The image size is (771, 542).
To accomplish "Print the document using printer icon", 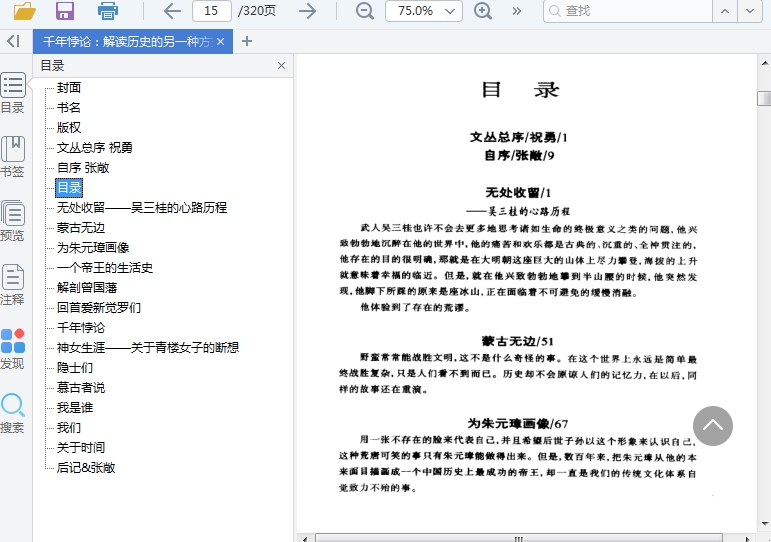I will tap(108, 11).
